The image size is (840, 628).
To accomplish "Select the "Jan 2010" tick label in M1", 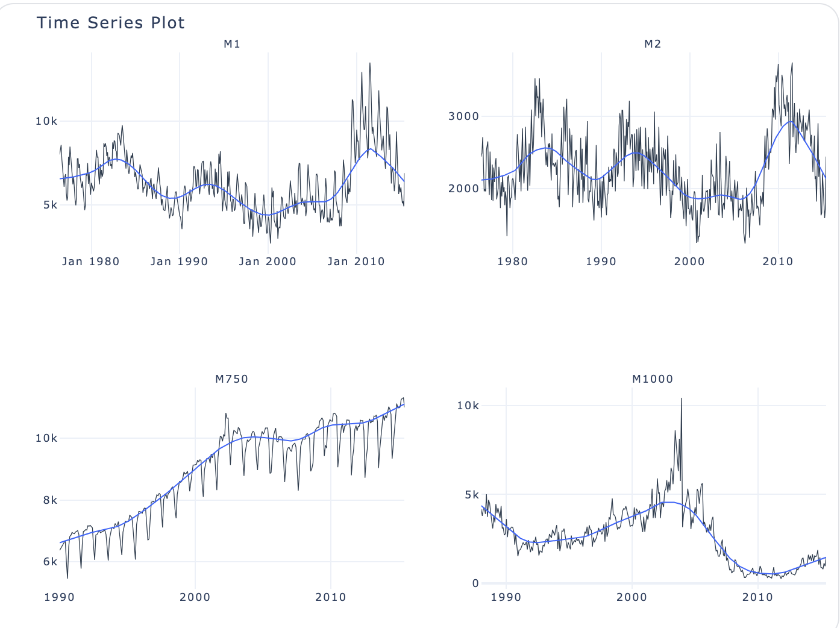I will click(x=356, y=262).
